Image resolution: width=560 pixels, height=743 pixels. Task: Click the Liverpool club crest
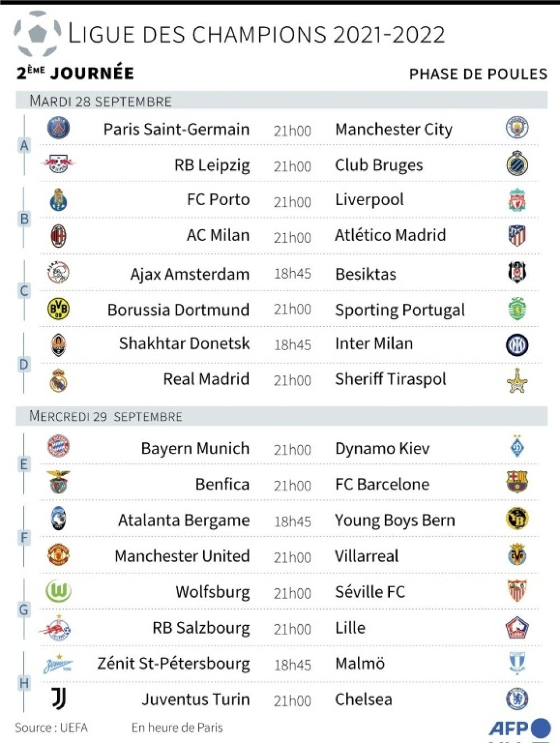pos(517,200)
